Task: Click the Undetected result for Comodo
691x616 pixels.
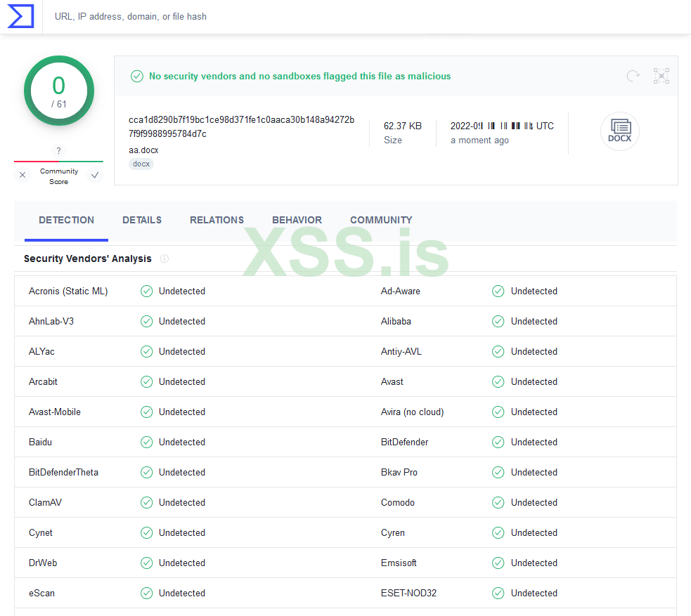Action: pos(534,502)
